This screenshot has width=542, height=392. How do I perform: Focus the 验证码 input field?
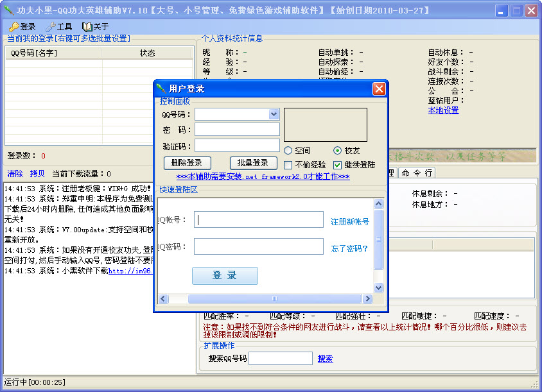pos(237,146)
